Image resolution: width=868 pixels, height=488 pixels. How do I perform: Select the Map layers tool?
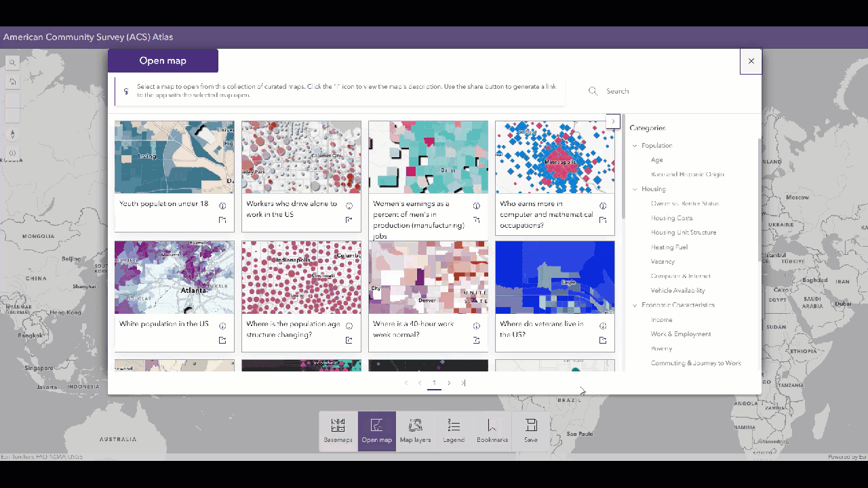pos(414,431)
